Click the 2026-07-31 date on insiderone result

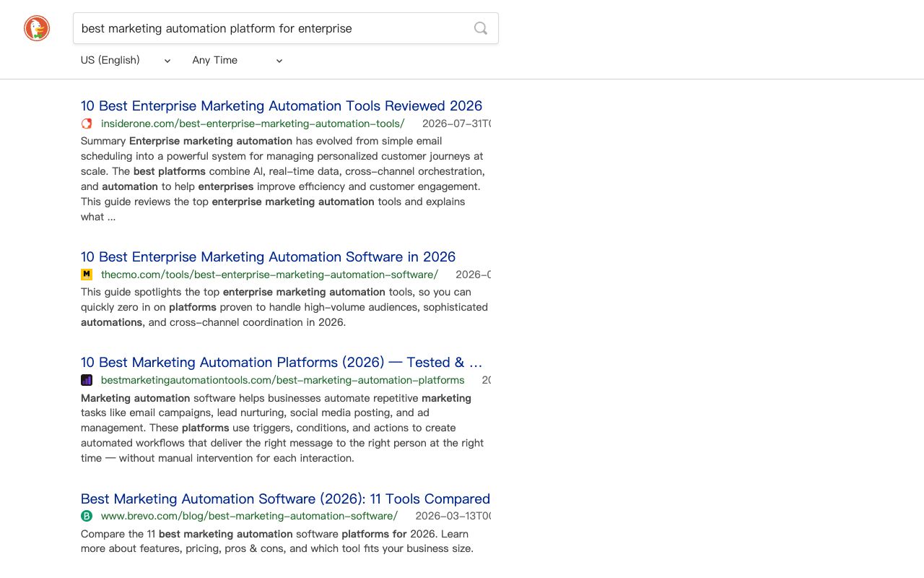point(456,124)
